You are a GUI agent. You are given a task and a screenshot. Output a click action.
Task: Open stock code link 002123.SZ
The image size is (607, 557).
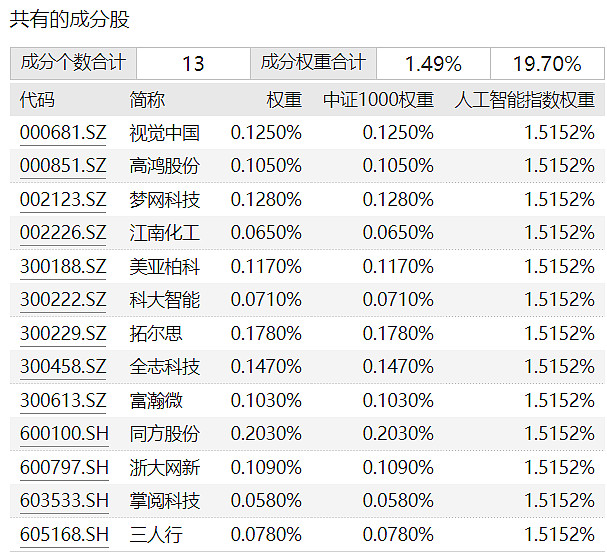(63, 200)
